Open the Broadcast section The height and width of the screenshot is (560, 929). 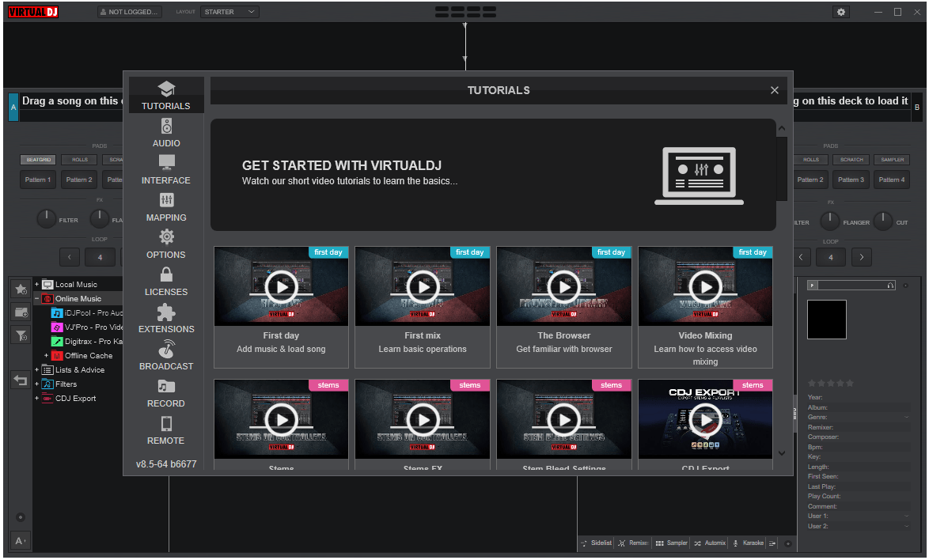coord(166,356)
